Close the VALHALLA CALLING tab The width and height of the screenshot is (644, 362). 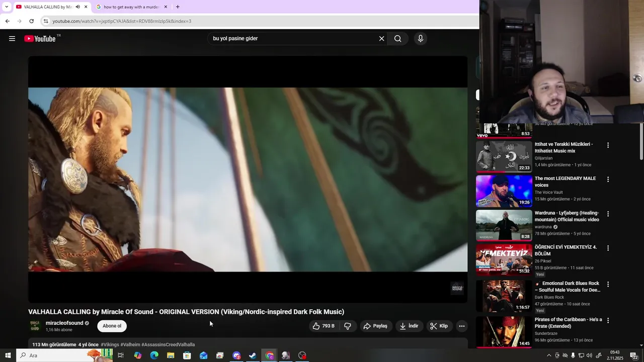86,7
